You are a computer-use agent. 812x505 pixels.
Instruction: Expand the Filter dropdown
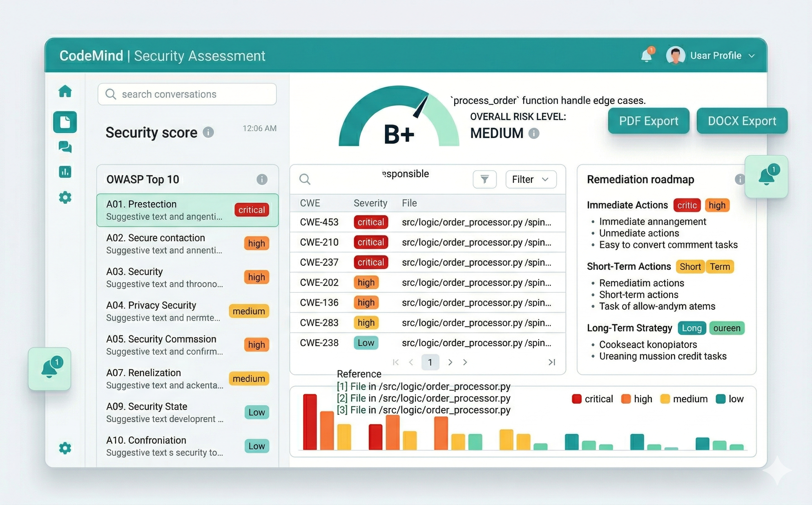tap(530, 179)
